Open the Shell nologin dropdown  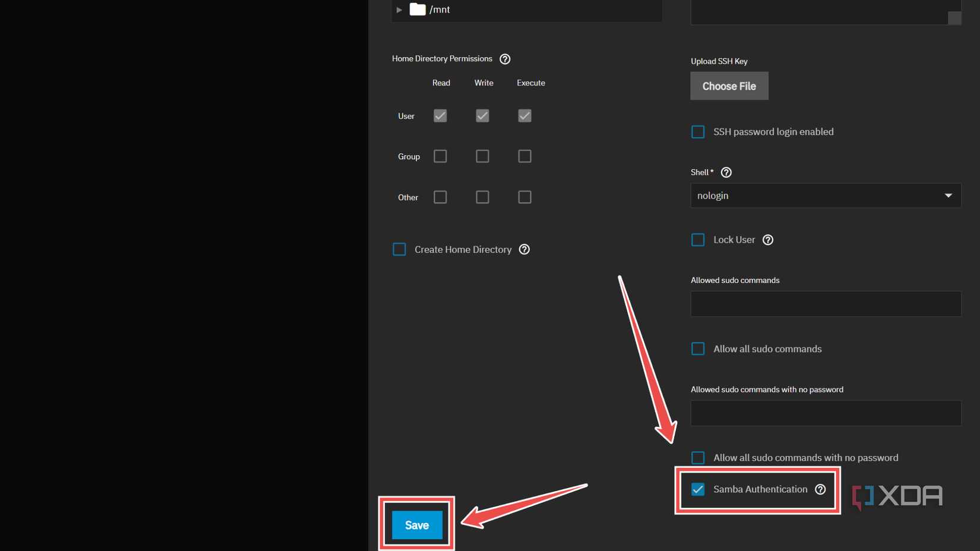pyautogui.click(x=826, y=195)
